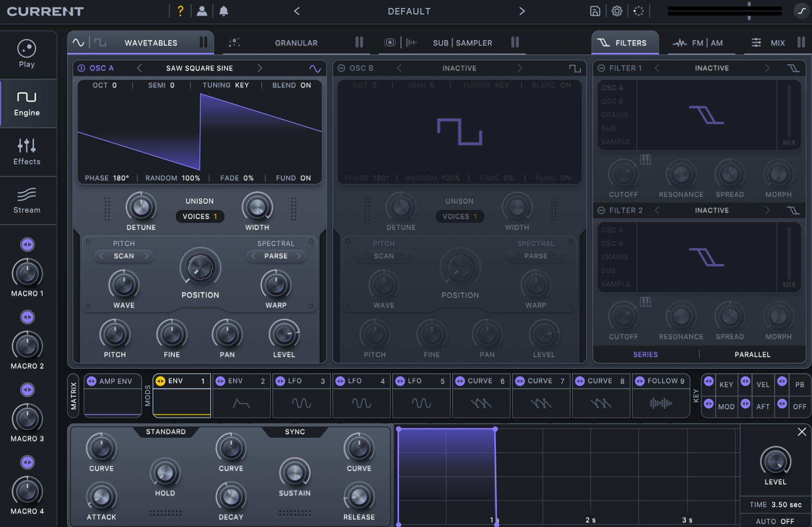Screen dimensions: 812x527
Task: Toggle OSC A power button
Action: pos(81,68)
